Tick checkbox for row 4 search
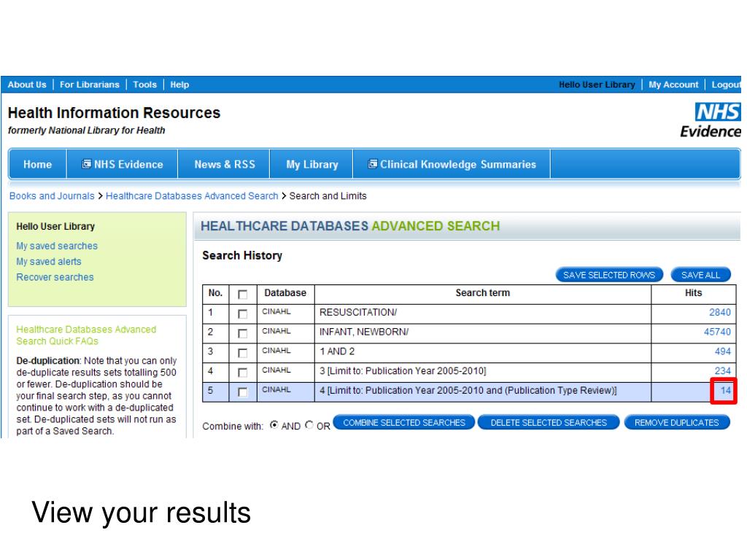The width and height of the screenshot is (747, 560). 242,373
